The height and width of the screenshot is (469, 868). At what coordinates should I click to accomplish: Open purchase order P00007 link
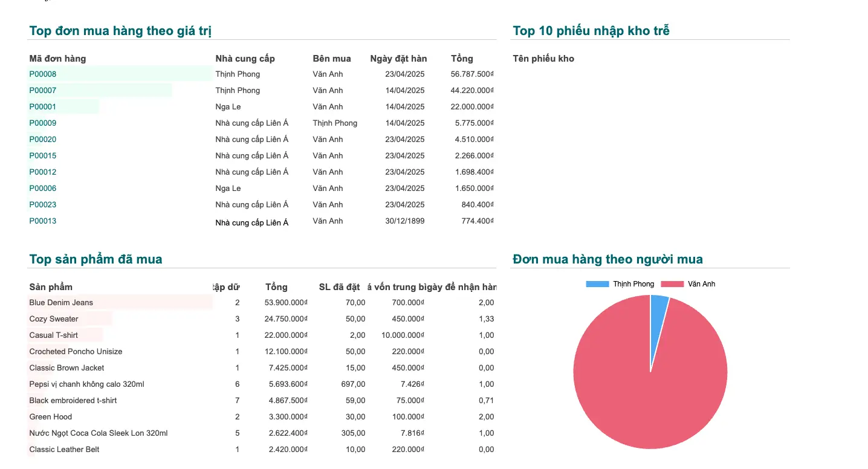tap(43, 91)
